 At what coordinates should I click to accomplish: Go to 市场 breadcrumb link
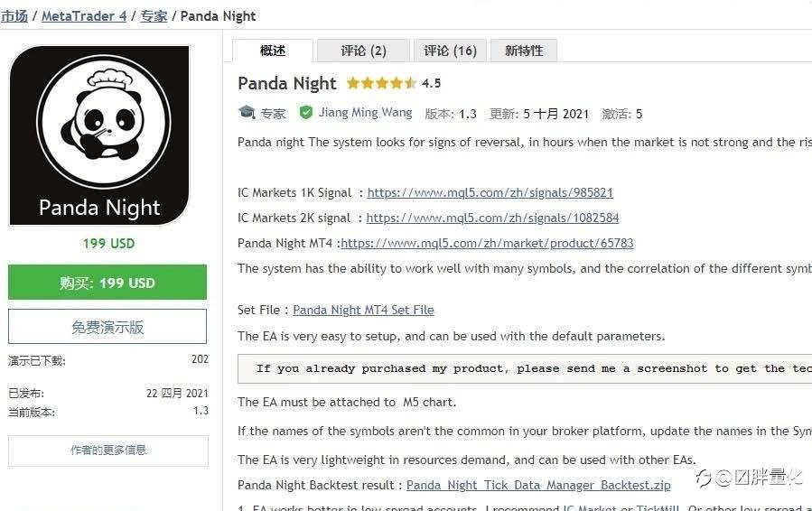(14, 15)
